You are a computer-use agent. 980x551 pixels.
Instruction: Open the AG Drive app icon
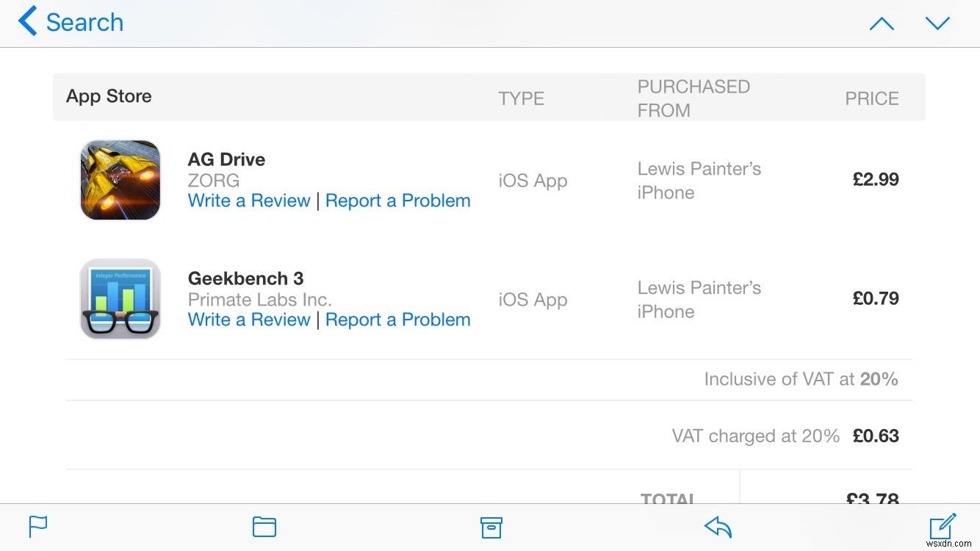point(120,179)
